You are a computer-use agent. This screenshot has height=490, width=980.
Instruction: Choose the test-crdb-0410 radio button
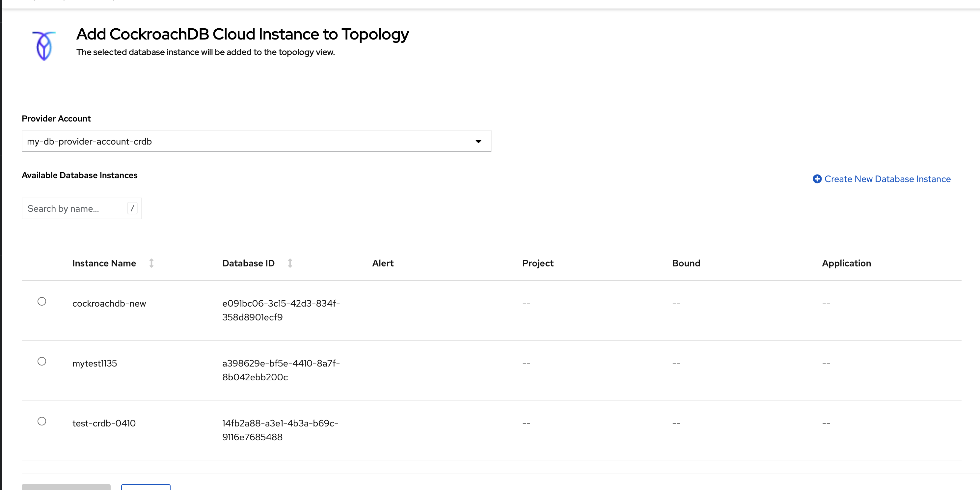pyautogui.click(x=42, y=421)
